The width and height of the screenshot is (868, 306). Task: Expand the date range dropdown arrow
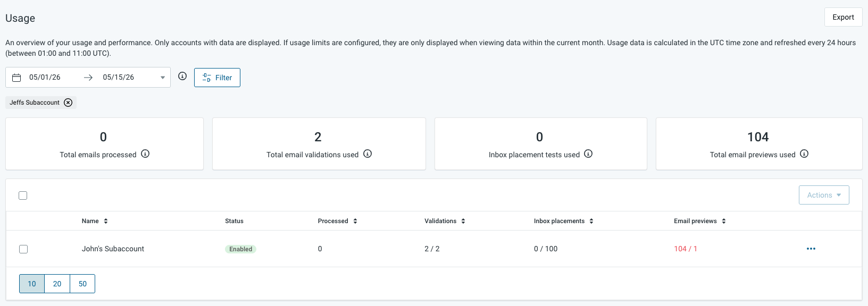click(163, 78)
